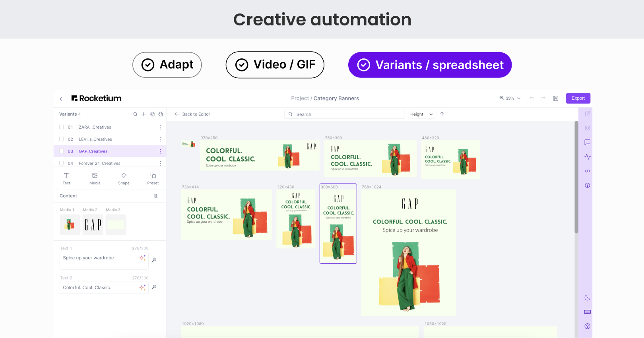Image resolution: width=644 pixels, height=338 pixels.
Task: Open keyboard shortcuts icon in right sidebar
Action: tap(588, 312)
